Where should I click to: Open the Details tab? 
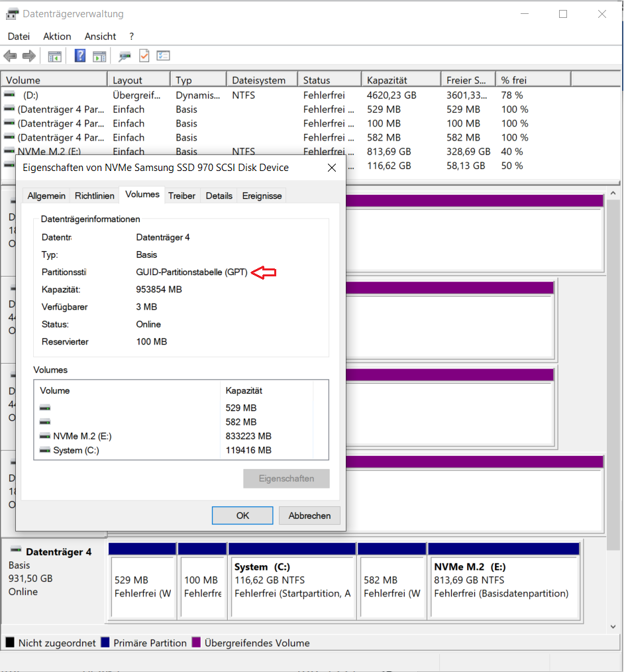tap(219, 196)
